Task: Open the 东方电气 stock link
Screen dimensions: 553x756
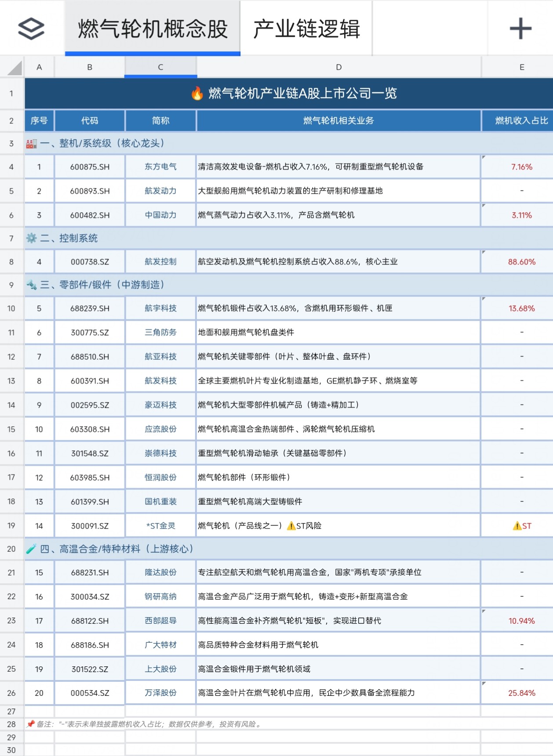Action: click(160, 167)
